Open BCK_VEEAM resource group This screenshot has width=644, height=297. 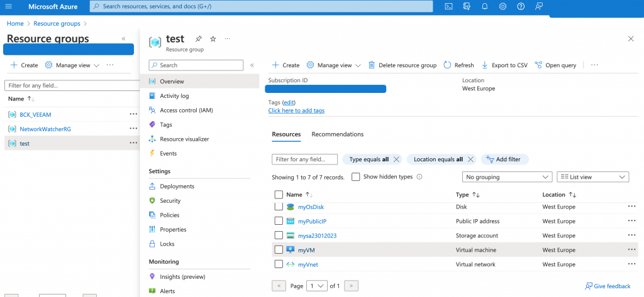[x=35, y=114]
